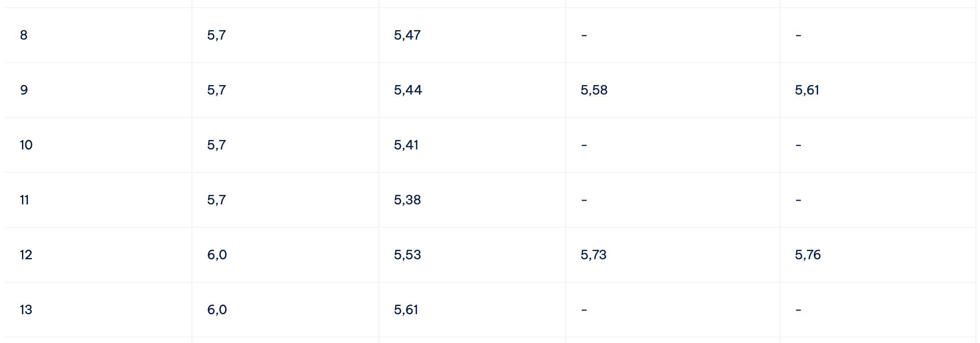Select the 5,47 value cell
This screenshot has height=343, width=980.
(472, 35)
